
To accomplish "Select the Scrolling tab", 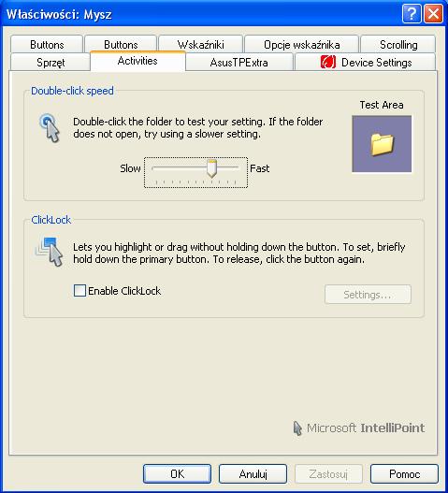I will (398, 44).
